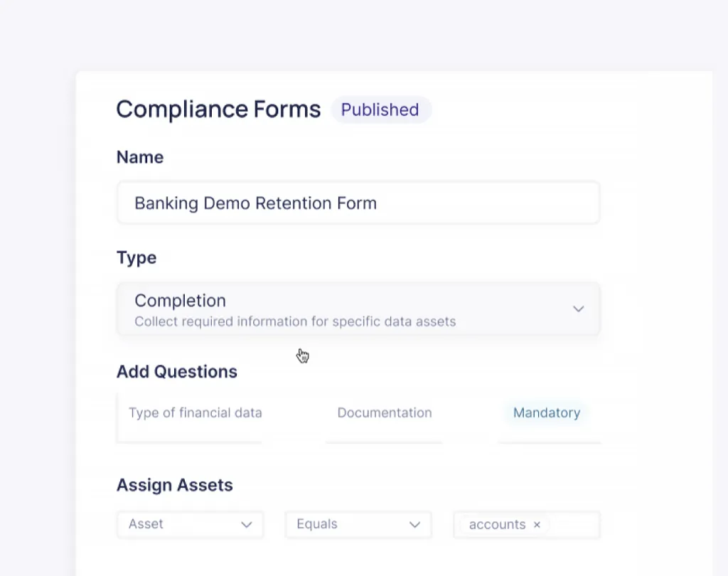Select the Documentation question field
This screenshot has width=728, height=576.
pyautogui.click(x=384, y=413)
